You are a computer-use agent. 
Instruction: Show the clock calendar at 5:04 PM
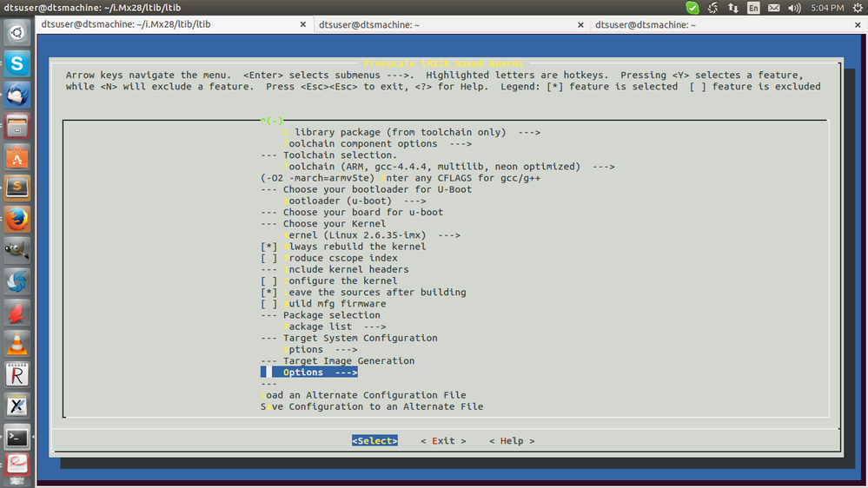tap(827, 8)
